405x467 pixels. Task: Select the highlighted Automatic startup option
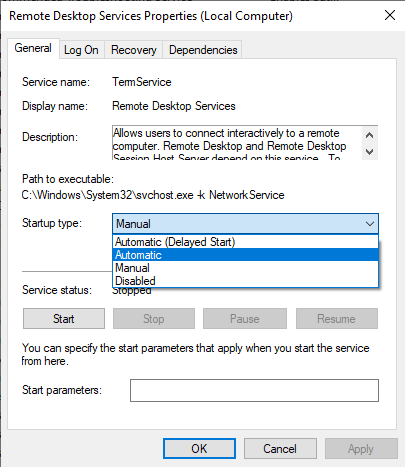(x=245, y=255)
